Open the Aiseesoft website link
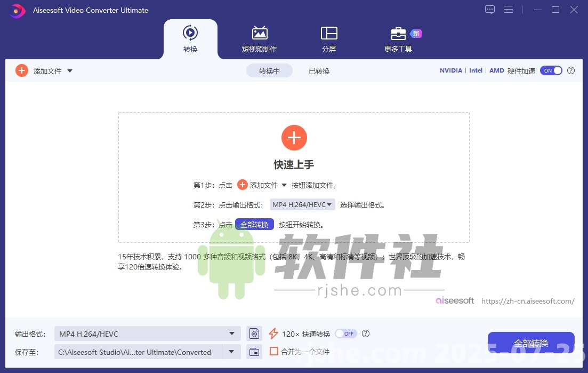 tap(528, 301)
